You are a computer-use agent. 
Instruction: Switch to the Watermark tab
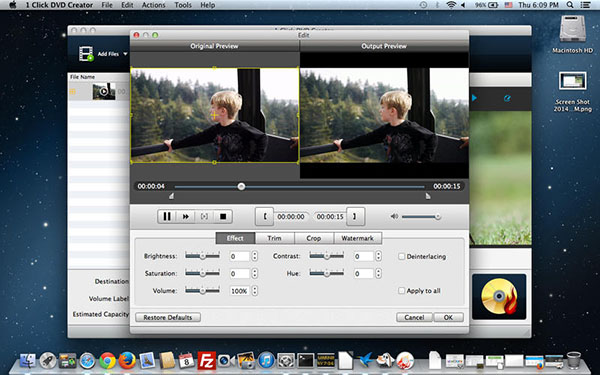357,238
